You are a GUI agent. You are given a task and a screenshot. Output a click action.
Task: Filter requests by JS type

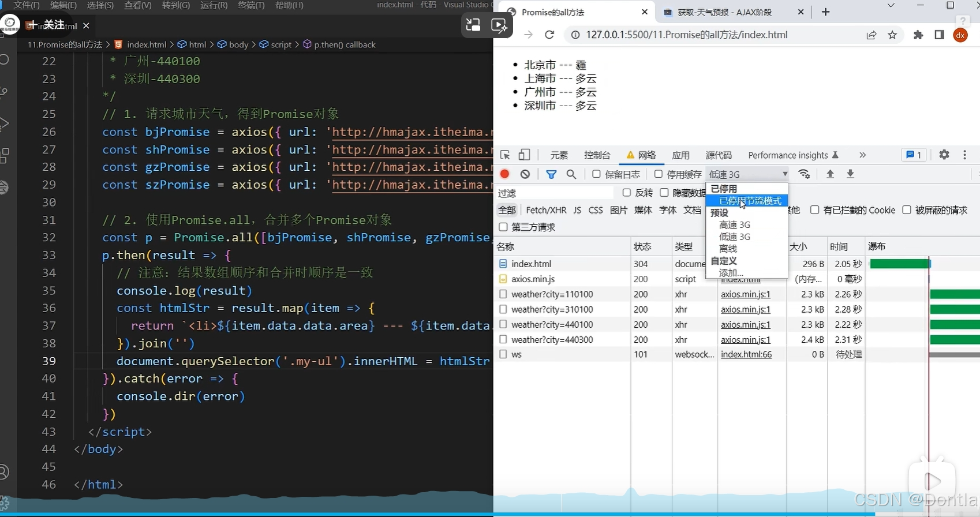[x=577, y=210]
